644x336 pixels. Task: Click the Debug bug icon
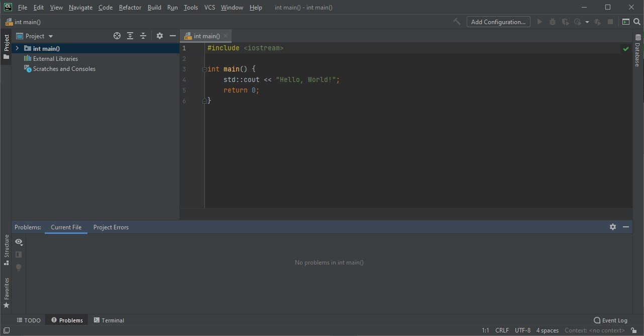pos(553,22)
